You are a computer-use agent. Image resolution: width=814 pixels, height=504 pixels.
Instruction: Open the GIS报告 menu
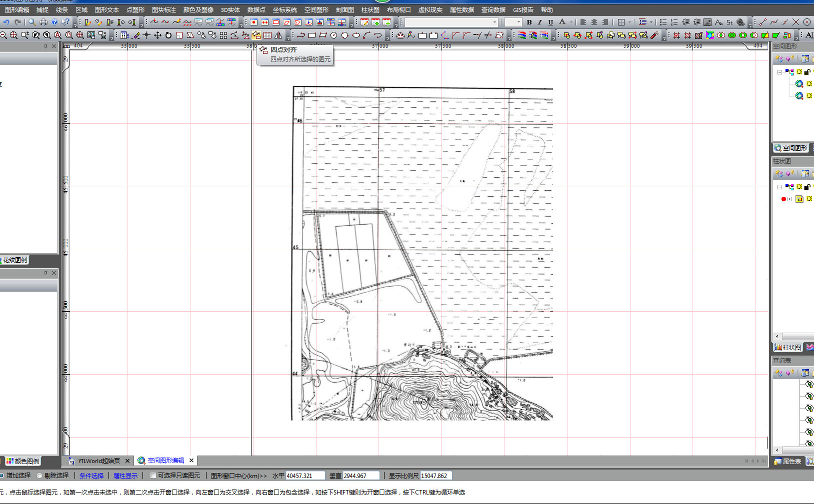(x=523, y=9)
